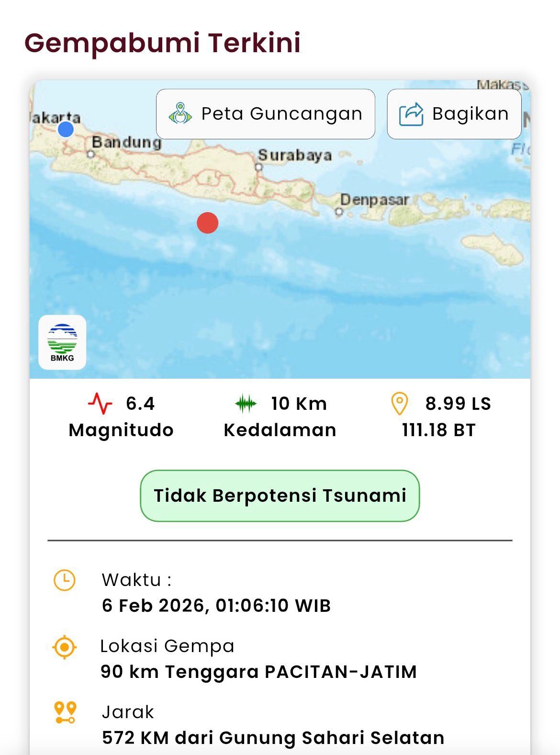Tap the Tidak Berpotensi Tsunami badge

pyautogui.click(x=280, y=496)
